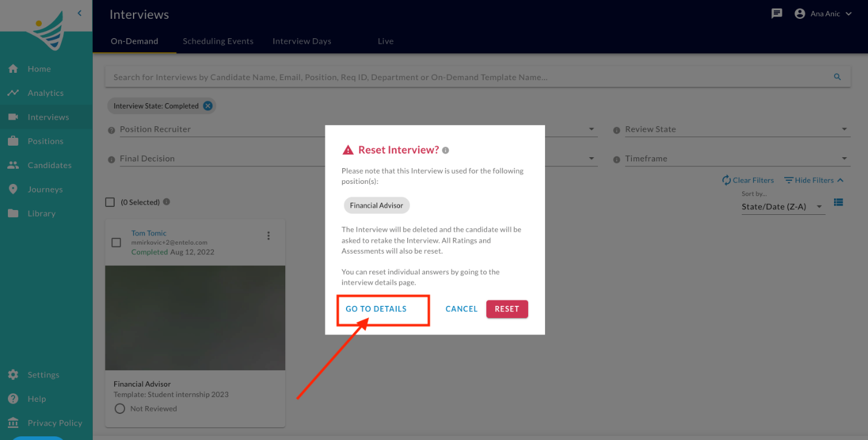Viewport: 868px width, 440px height.
Task: Open the State/Date (Z-A) sort dropdown
Action: click(x=783, y=207)
